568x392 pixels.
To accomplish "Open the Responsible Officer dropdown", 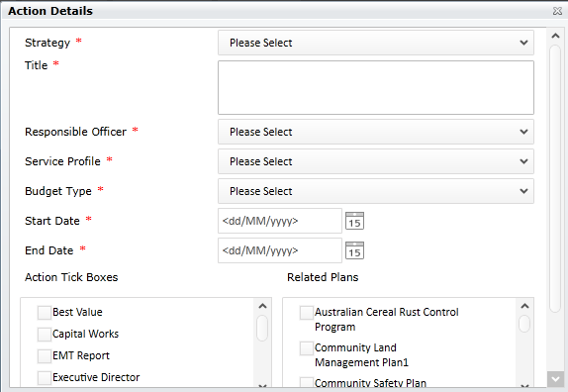I will (x=376, y=132).
